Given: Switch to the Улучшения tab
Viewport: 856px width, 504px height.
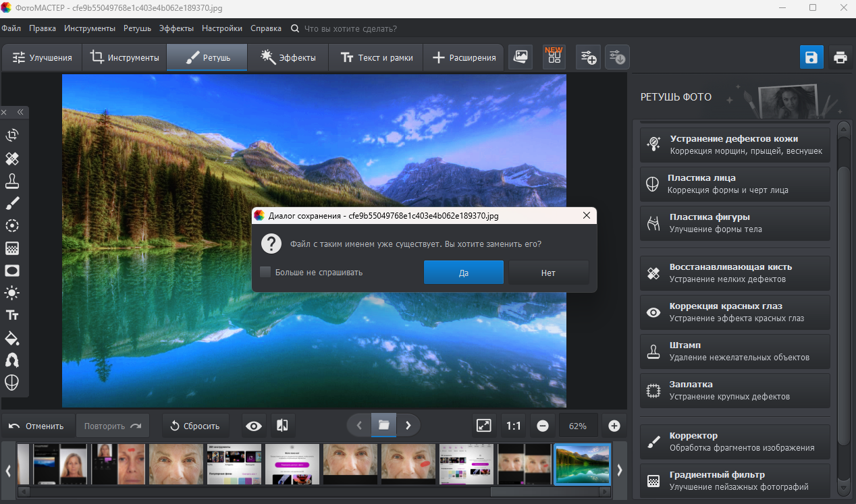Looking at the screenshot, I should [42, 57].
